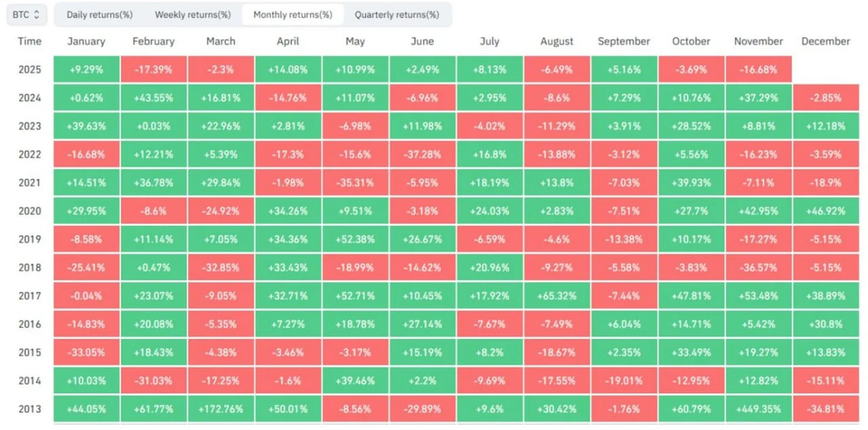Click the December column header

tap(825, 41)
